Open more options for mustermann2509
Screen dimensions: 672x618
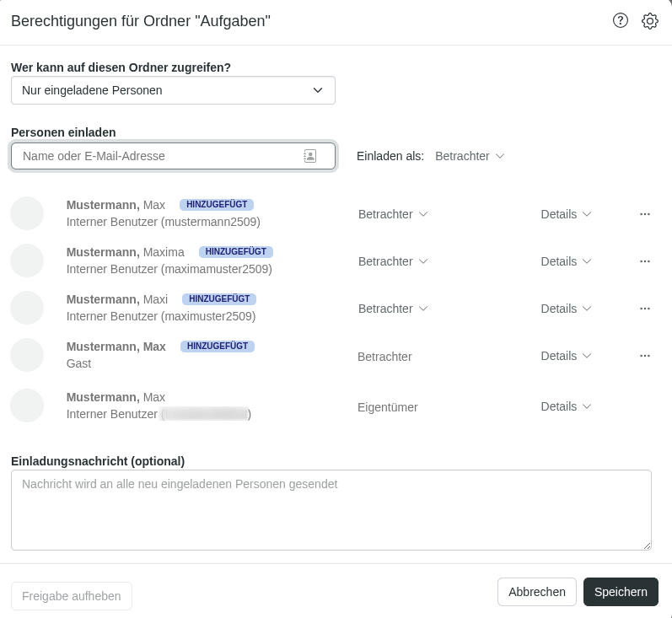645,214
